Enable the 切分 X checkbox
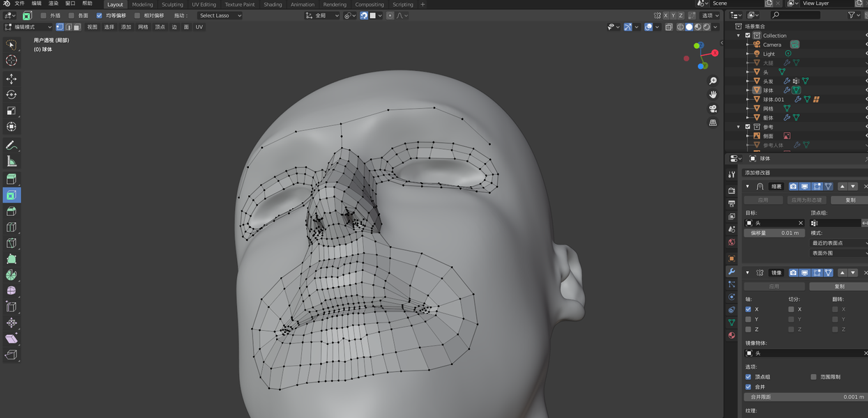Viewport: 868px width, 418px height. pyautogui.click(x=791, y=309)
